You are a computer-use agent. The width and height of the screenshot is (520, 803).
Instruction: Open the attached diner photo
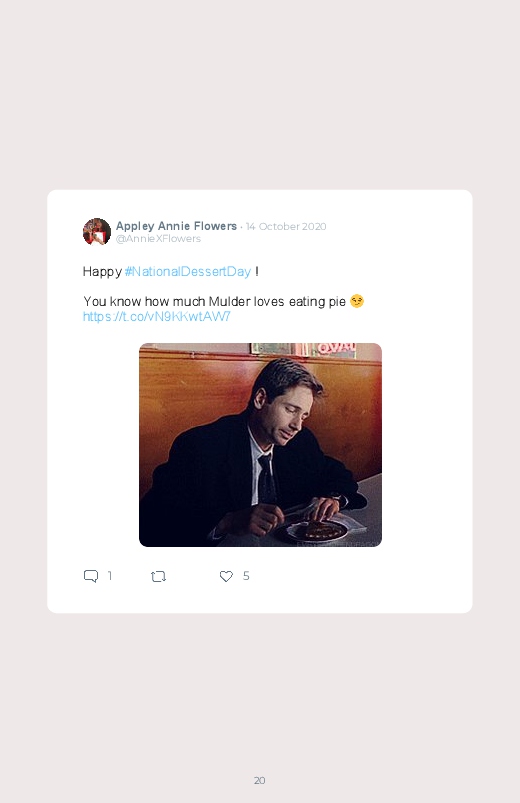(260, 445)
